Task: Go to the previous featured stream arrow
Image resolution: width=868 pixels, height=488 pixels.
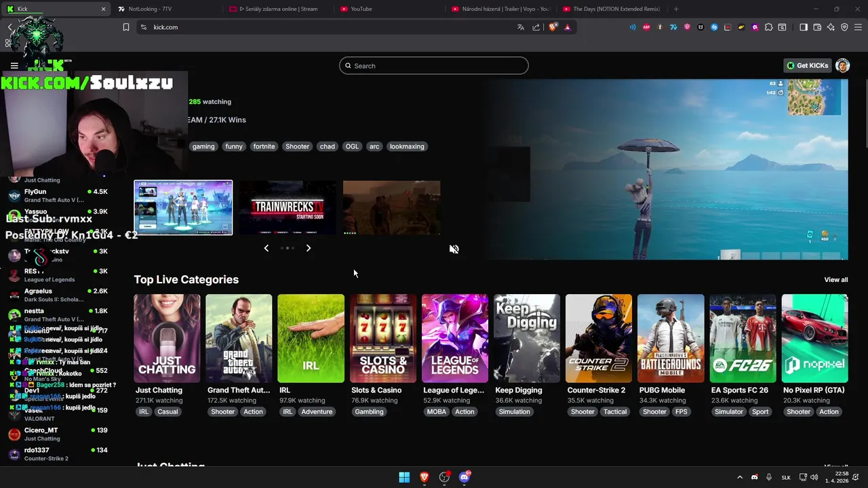Action: click(267, 248)
